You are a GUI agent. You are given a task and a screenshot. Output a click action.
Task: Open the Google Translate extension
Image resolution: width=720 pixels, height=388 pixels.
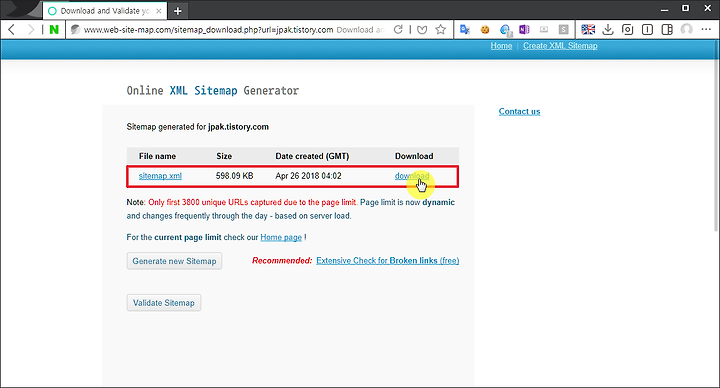pos(465,30)
